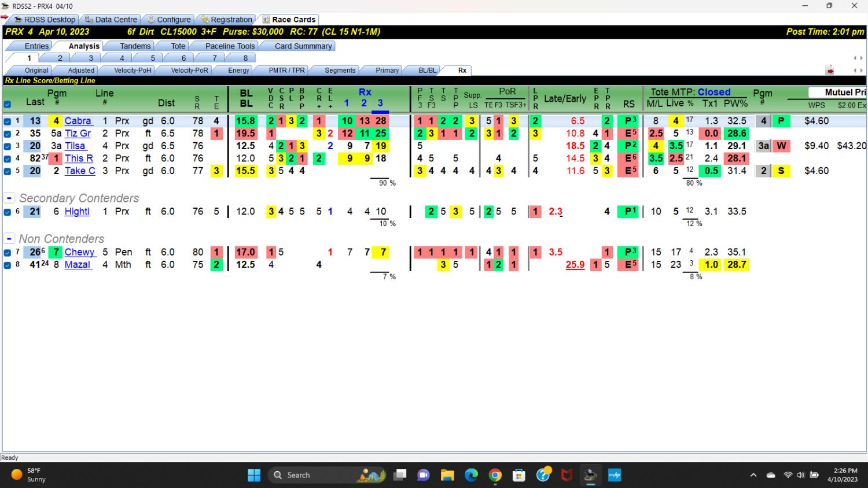868x488 pixels.
Task: Select the Rx 3 column header
Action: (x=380, y=103)
